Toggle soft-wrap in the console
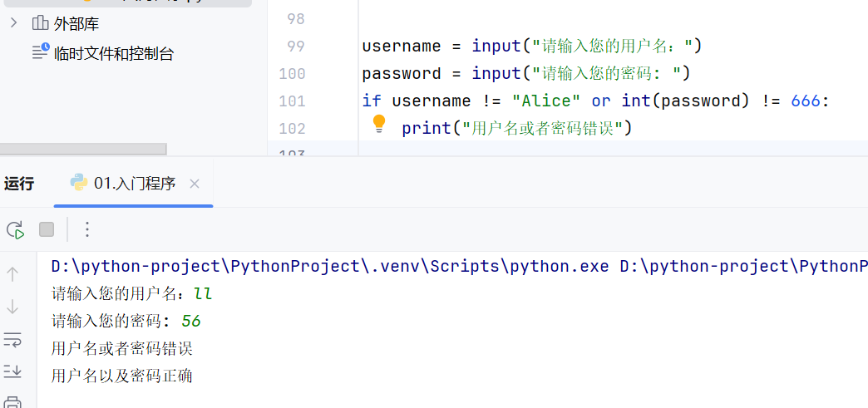868x408 pixels. 12,339
